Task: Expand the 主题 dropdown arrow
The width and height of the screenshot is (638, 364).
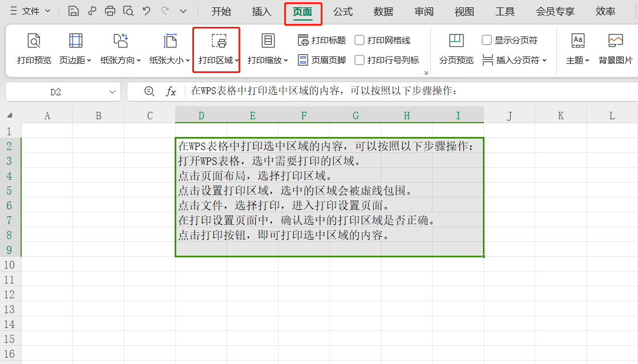Action: [587, 60]
